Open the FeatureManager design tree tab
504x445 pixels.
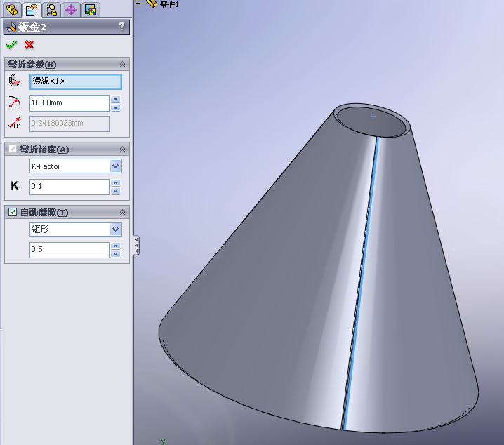(x=12, y=10)
